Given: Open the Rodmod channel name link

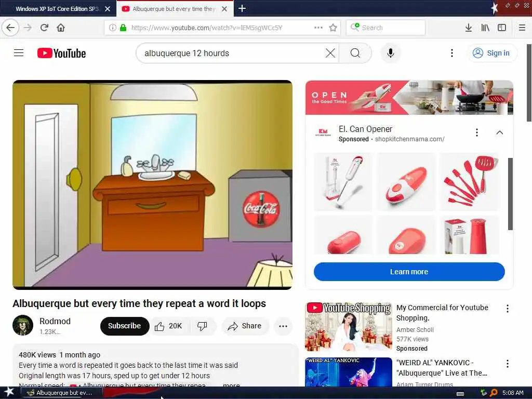Looking at the screenshot, I should click(55, 321).
